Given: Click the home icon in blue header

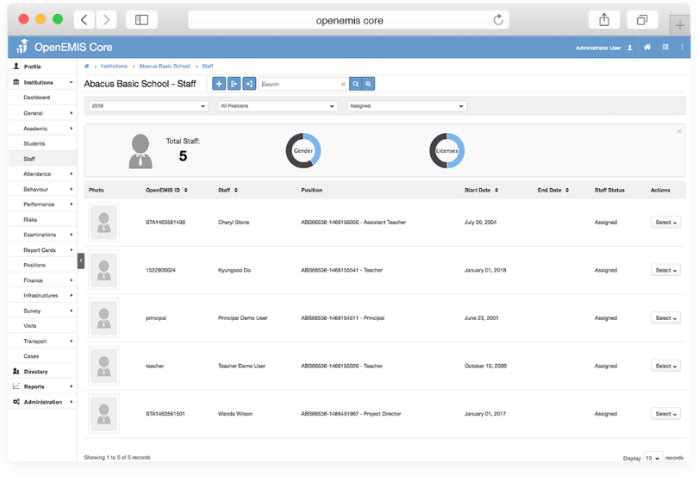Looking at the screenshot, I should point(647,47).
